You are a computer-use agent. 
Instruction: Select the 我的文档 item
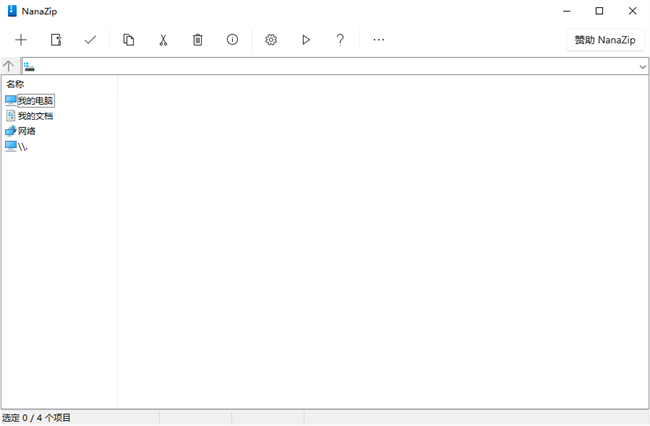(x=35, y=116)
